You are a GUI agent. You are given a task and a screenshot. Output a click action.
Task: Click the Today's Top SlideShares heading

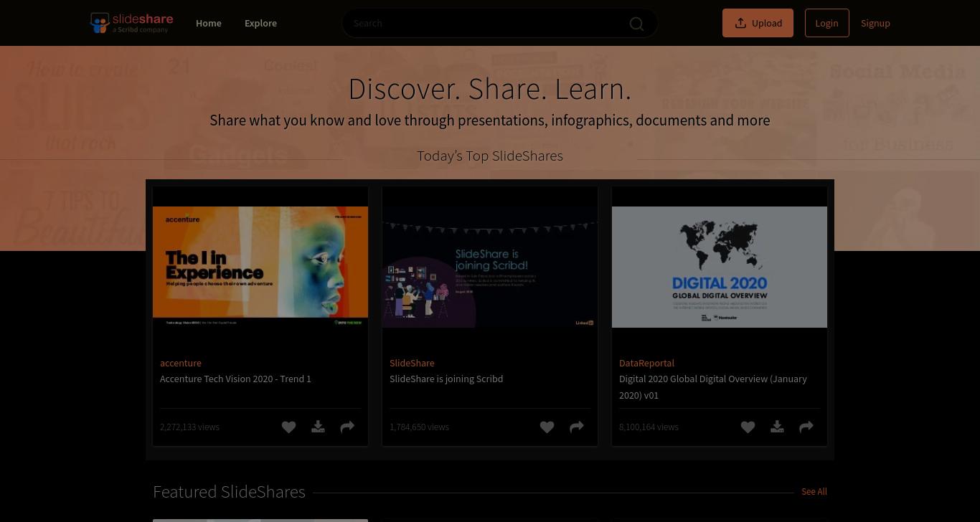490,156
